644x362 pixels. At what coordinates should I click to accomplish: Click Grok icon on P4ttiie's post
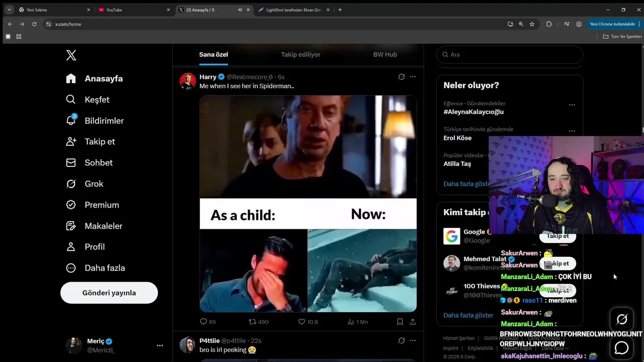[x=401, y=340]
